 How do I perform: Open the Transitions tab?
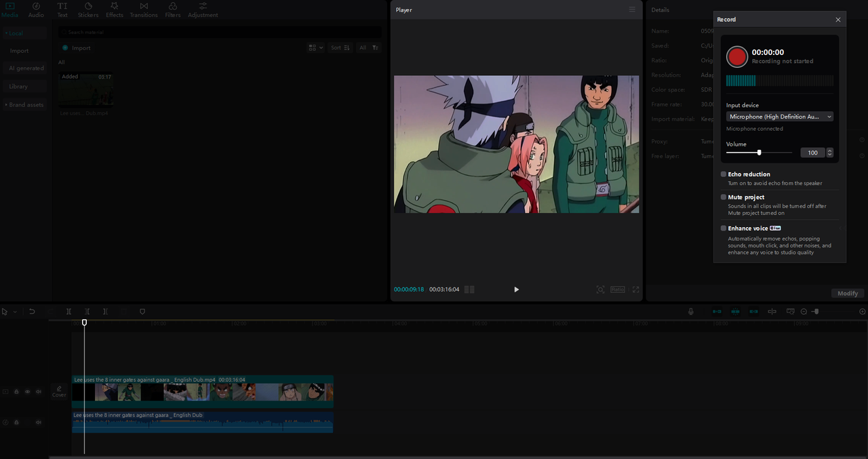[x=144, y=9]
